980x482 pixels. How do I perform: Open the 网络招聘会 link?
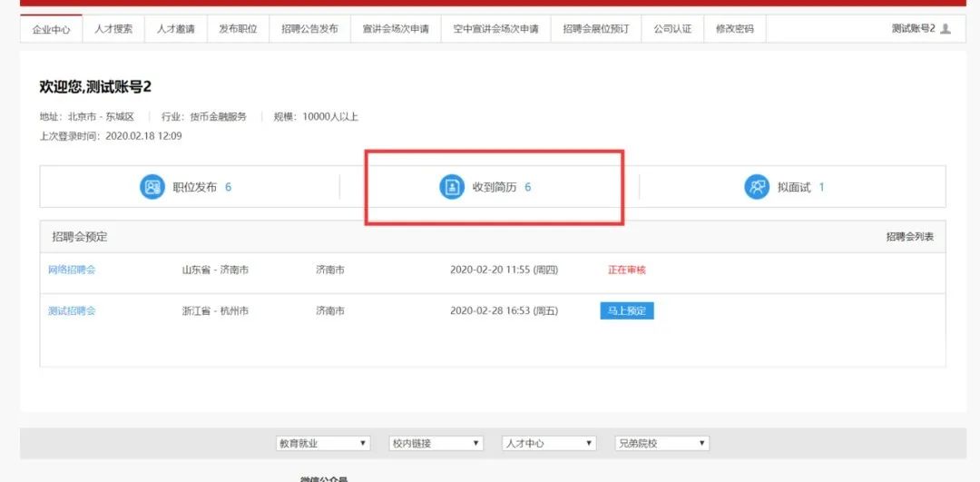72,270
